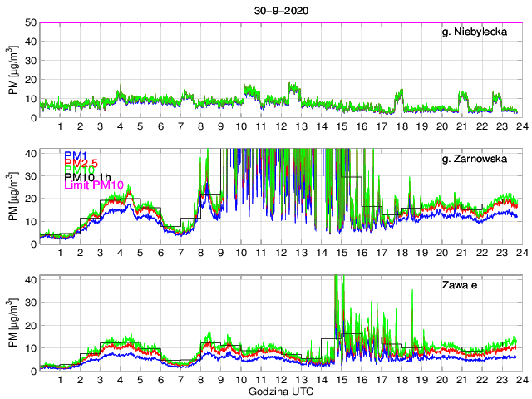Image resolution: width=532 pixels, height=399 pixels.
Task: Click the red PM2.5 legend entry
Action: (x=81, y=164)
